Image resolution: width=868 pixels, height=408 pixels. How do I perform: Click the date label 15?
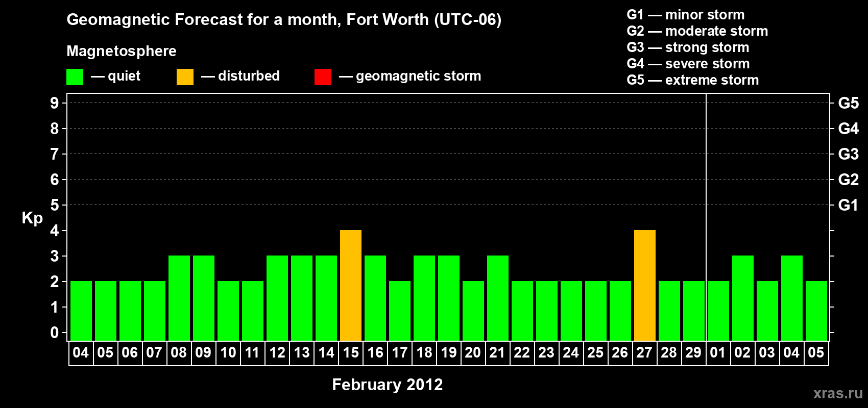coord(351,352)
